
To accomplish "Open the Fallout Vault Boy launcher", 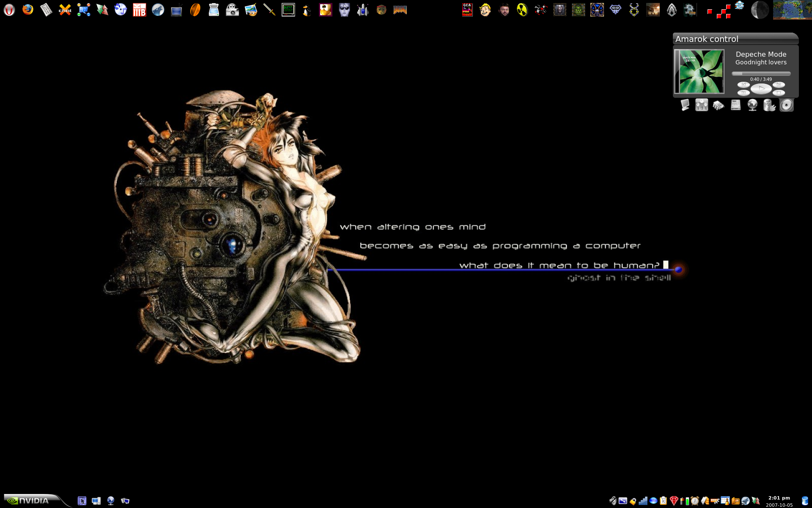I will [x=485, y=10].
